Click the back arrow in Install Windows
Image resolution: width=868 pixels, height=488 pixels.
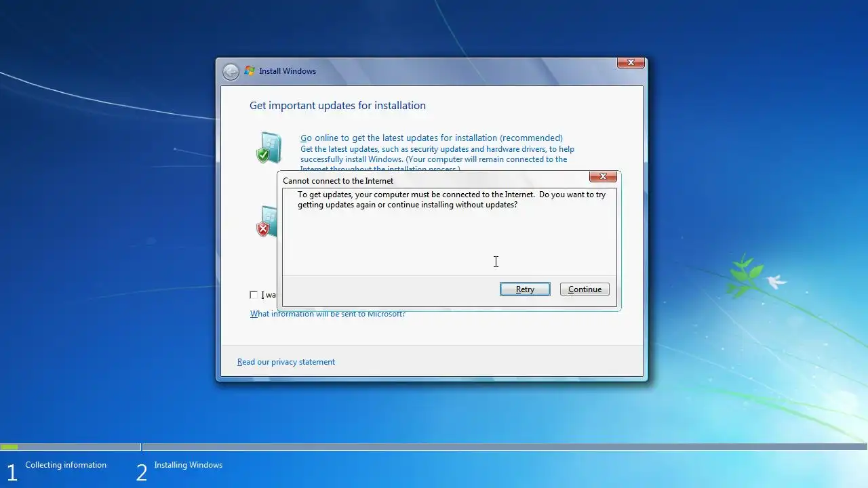[x=231, y=72]
